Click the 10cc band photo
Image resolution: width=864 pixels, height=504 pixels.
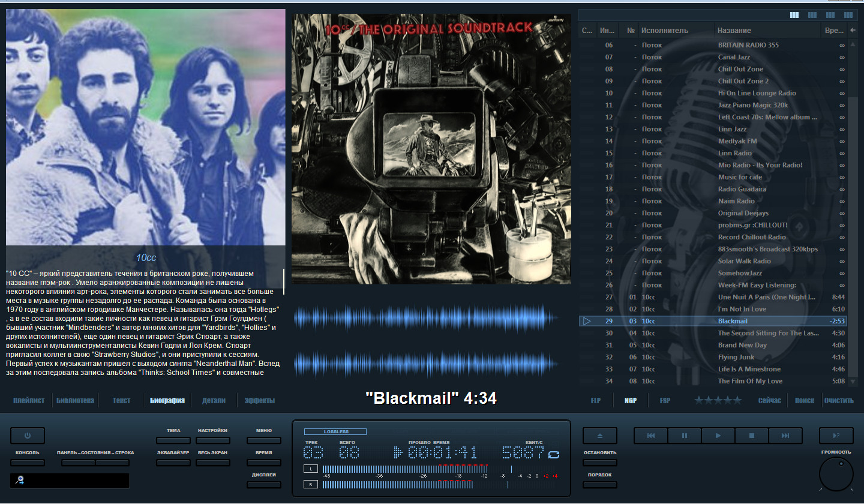(145, 127)
